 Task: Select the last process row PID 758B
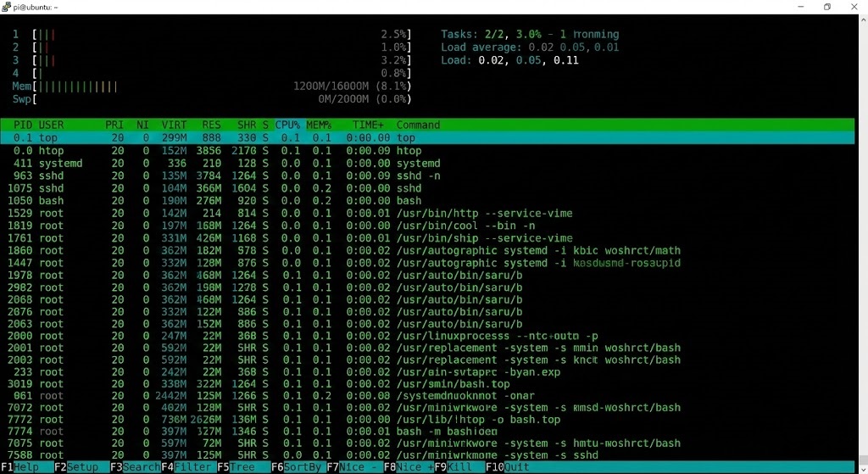click(427, 455)
